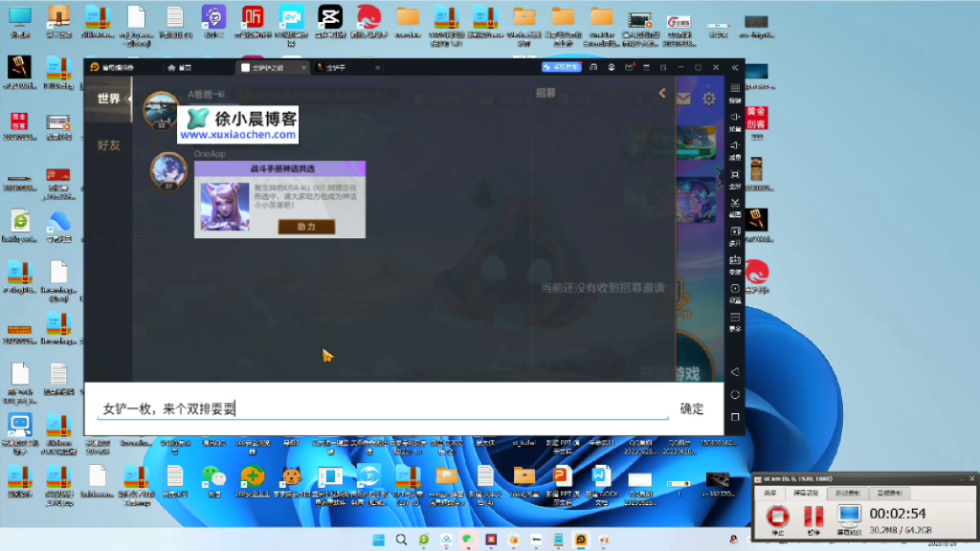Open the emulator settings gear in the right sidebar

733,286
